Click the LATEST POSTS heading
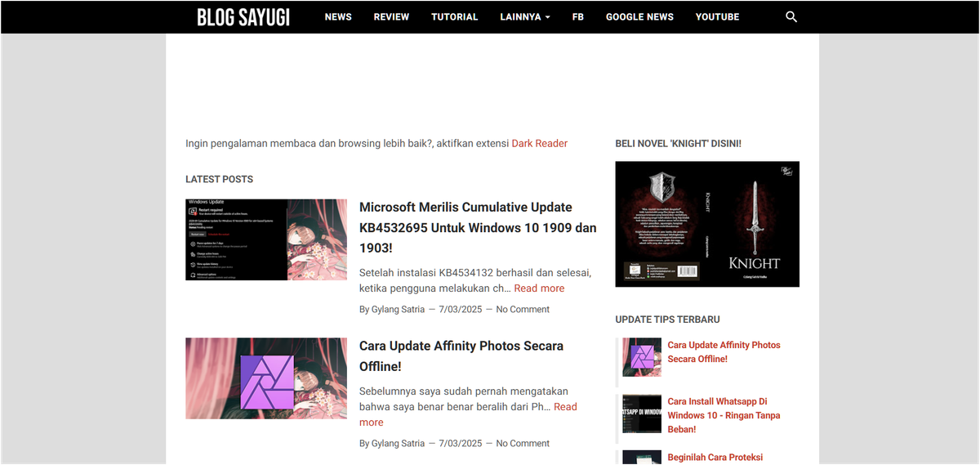The image size is (980, 465). 219,179
